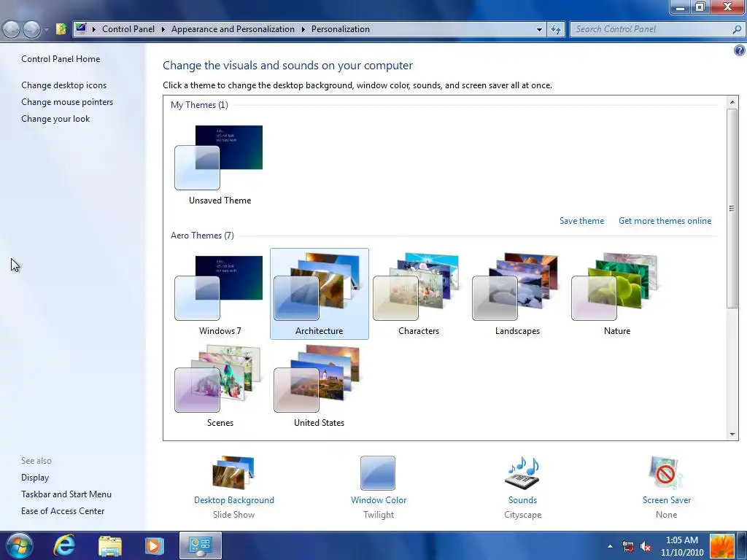
Task: Open Windows Explorer folder on taskbar
Action: (x=110, y=546)
